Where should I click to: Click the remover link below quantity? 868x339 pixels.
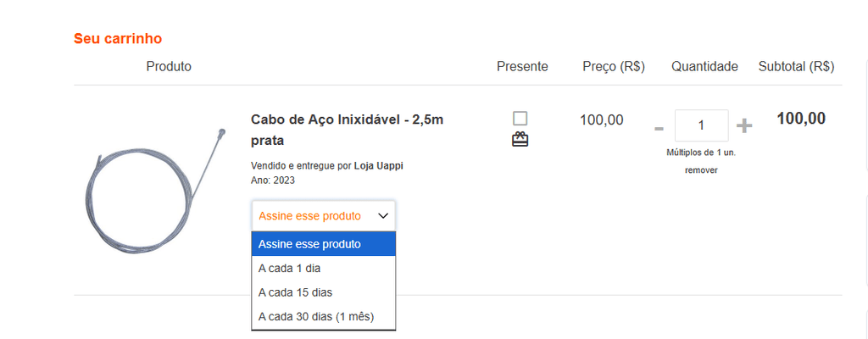[701, 170]
